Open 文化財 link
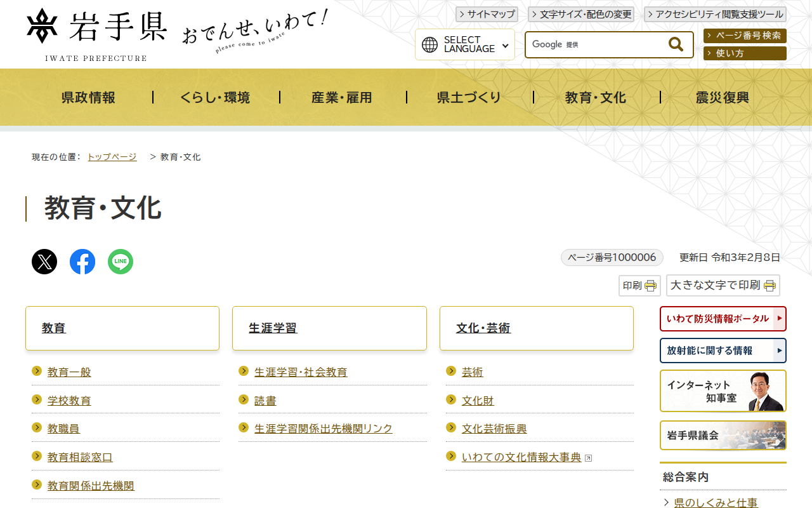The height and width of the screenshot is (508, 812). (478, 401)
